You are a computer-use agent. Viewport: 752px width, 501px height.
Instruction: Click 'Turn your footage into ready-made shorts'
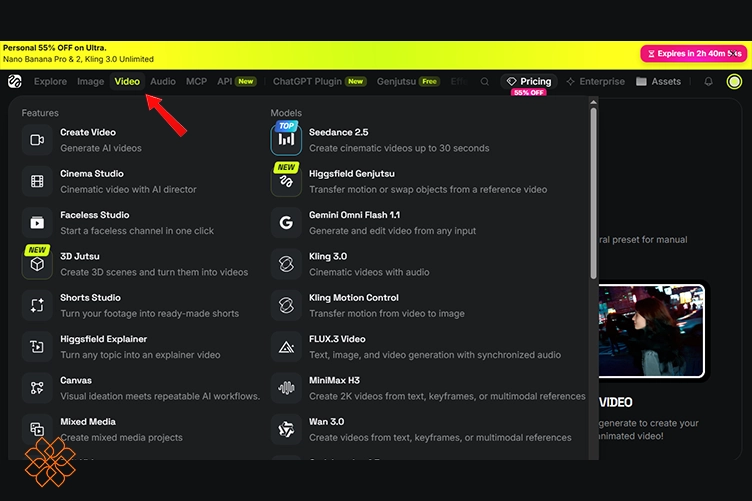coord(150,314)
